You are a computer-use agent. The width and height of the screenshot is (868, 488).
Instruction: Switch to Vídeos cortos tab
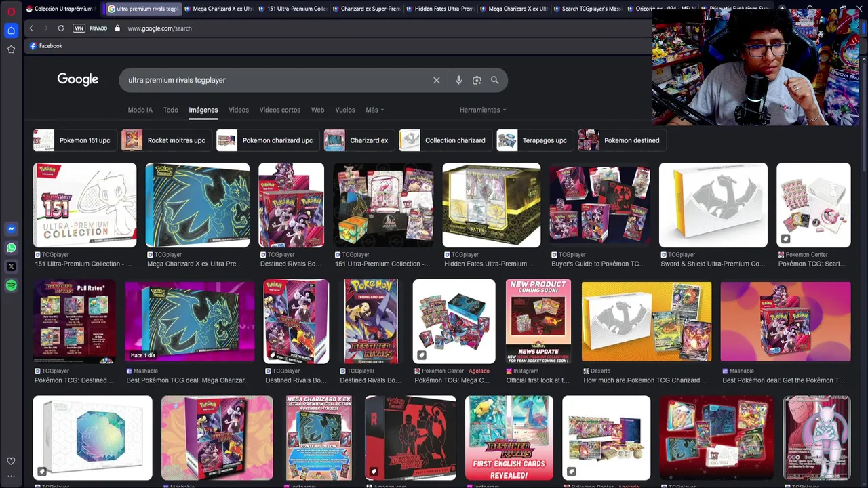(280, 110)
